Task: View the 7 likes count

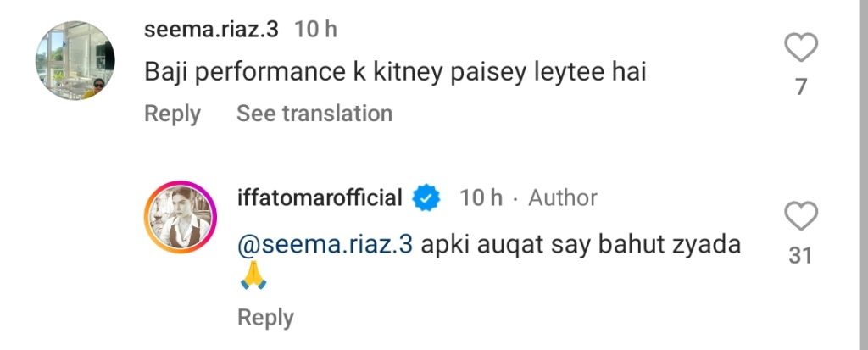Action: coord(801,86)
